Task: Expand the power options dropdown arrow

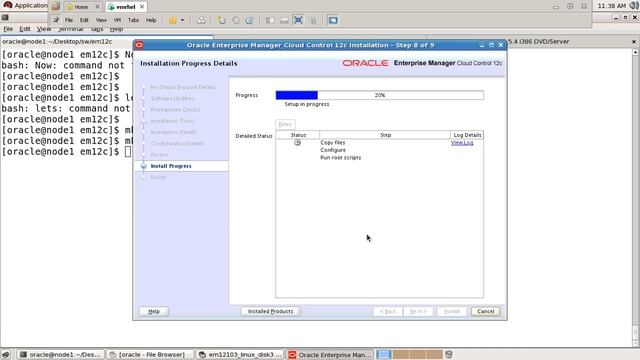Action: (182, 20)
